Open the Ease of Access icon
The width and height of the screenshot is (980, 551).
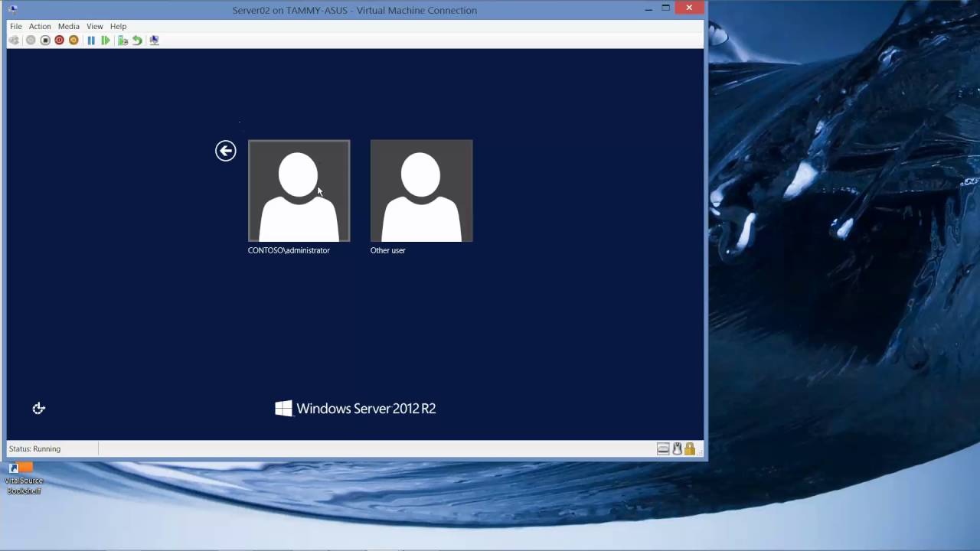[x=39, y=409]
